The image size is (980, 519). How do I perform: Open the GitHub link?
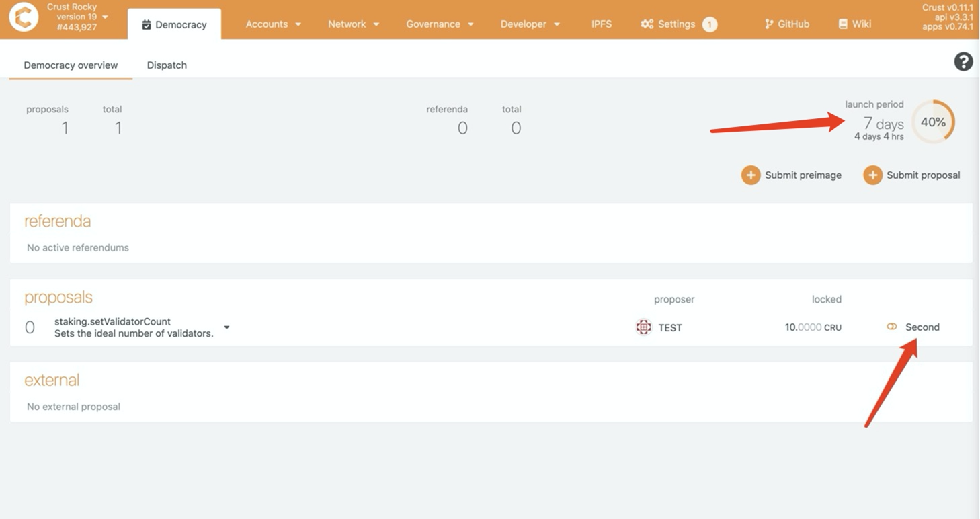pos(787,24)
